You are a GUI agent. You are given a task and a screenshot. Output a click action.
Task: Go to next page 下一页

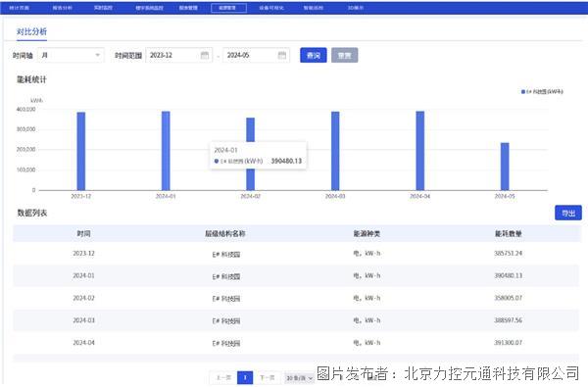[267, 377]
